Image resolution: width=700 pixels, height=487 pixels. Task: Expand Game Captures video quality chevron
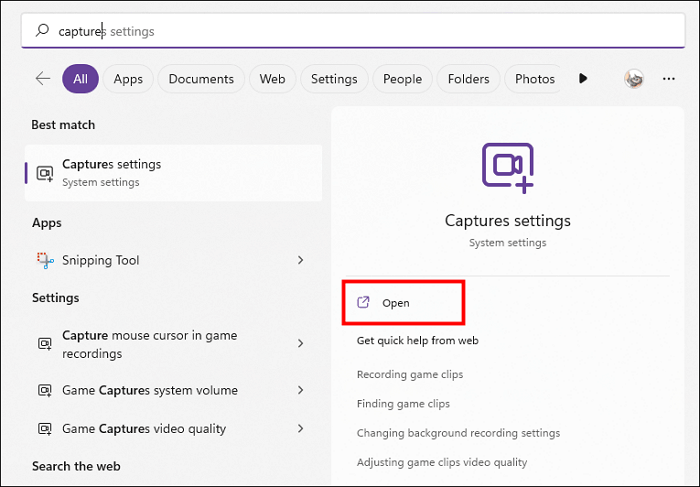[300, 429]
